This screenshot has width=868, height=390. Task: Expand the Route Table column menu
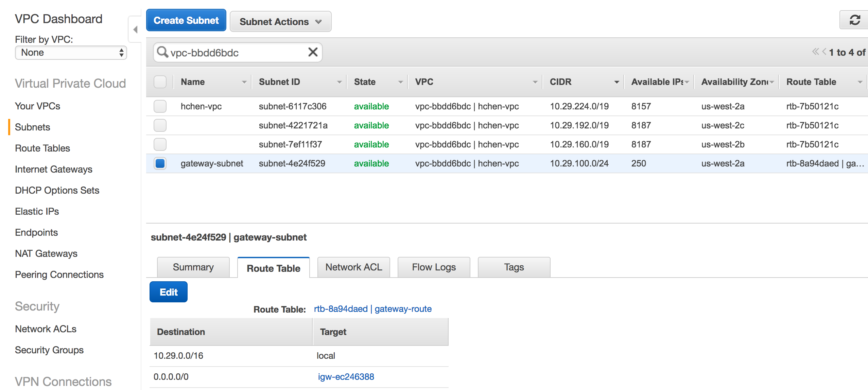point(860,82)
